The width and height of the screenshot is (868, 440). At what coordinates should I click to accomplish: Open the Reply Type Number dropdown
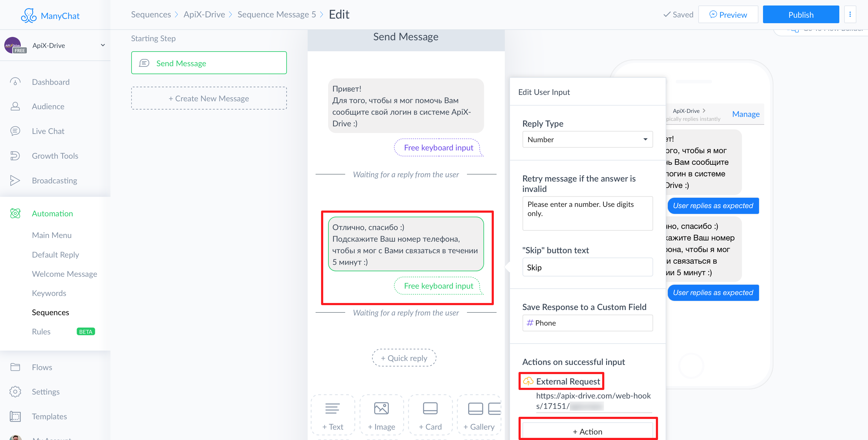pos(587,139)
